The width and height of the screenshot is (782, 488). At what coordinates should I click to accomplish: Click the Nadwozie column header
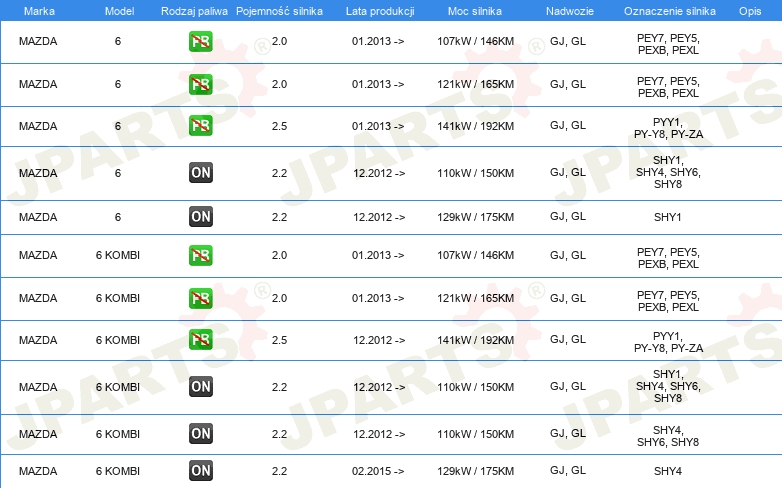click(570, 11)
